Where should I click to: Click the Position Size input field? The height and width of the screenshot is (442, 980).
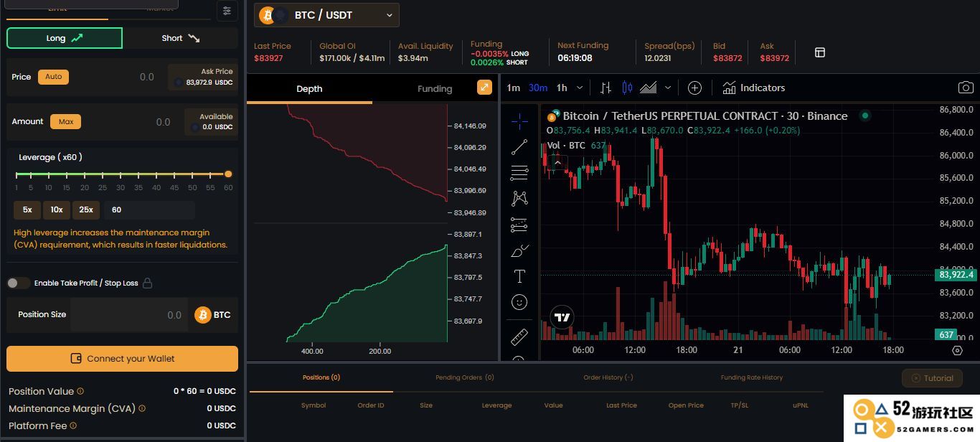point(129,315)
